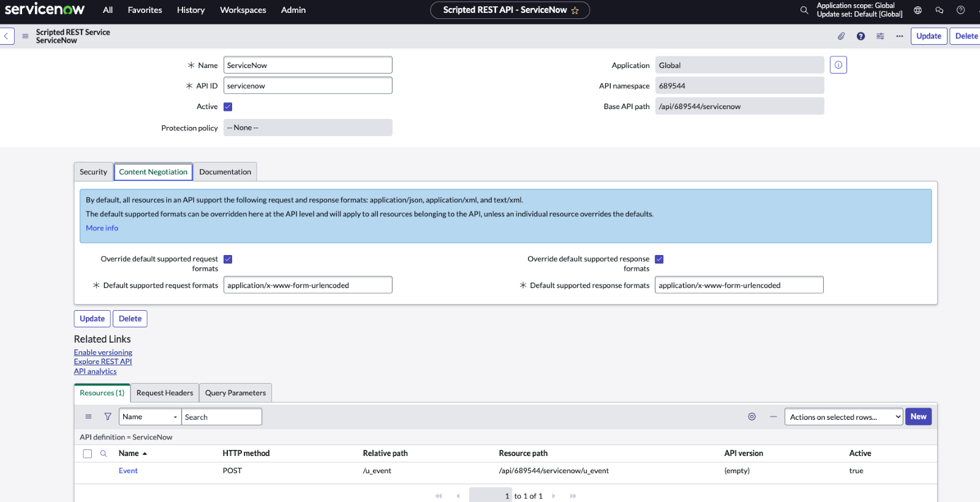Switch to the Documentation tab
The image size is (980, 502).
[x=225, y=172]
